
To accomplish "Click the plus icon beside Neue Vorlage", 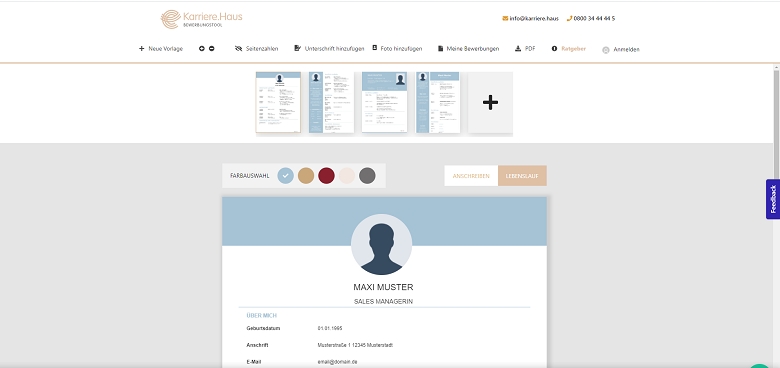I will point(141,49).
